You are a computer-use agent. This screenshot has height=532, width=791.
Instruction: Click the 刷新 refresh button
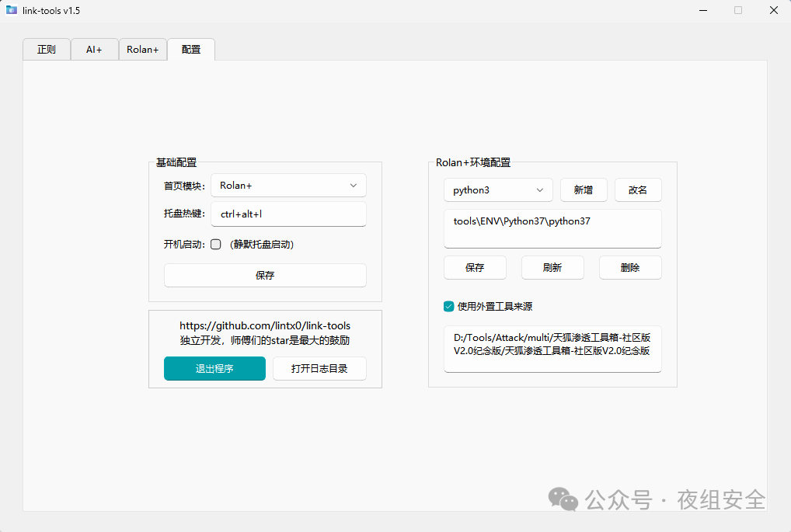552,267
